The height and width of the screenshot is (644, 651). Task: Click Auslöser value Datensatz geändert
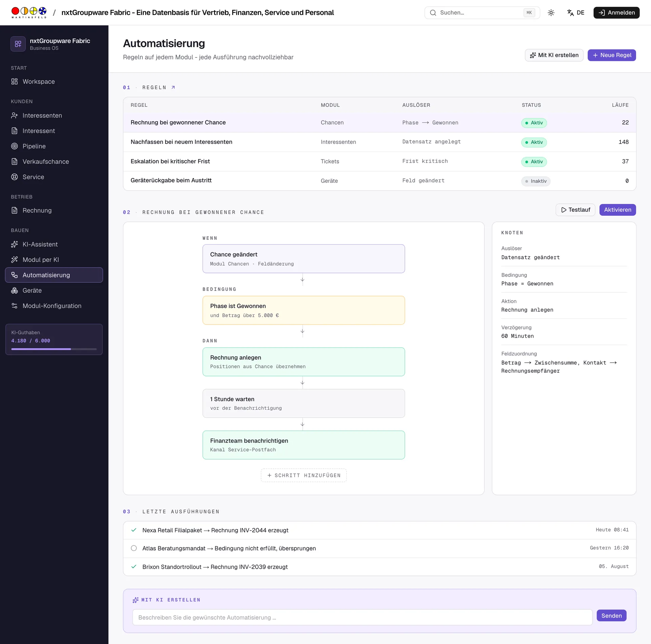pos(530,257)
